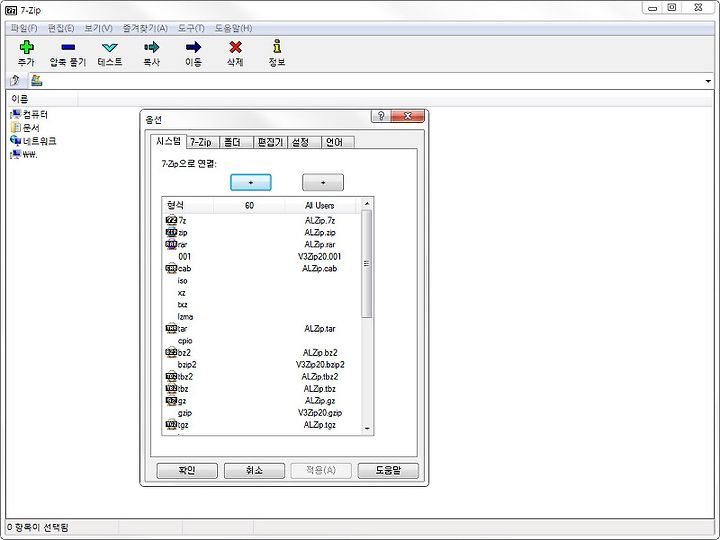This screenshot has width=720, height=540.
Task: Open the 즐겨찾기(A) menu
Action: pos(145,28)
